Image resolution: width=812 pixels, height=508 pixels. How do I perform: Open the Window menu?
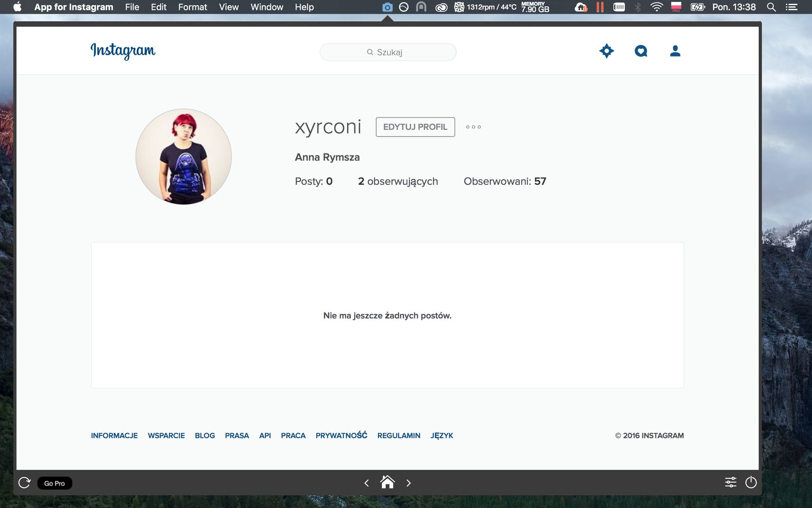click(x=267, y=7)
